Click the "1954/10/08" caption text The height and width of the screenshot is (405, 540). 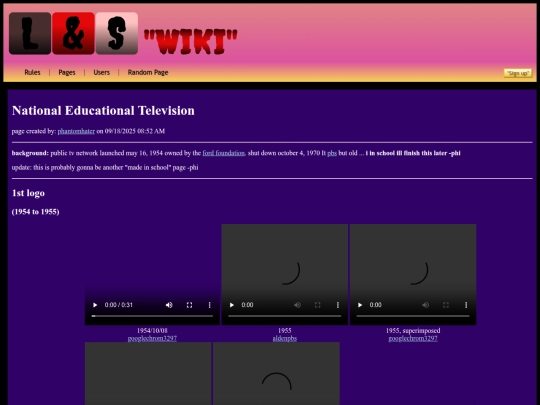pyautogui.click(x=152, y=331)
